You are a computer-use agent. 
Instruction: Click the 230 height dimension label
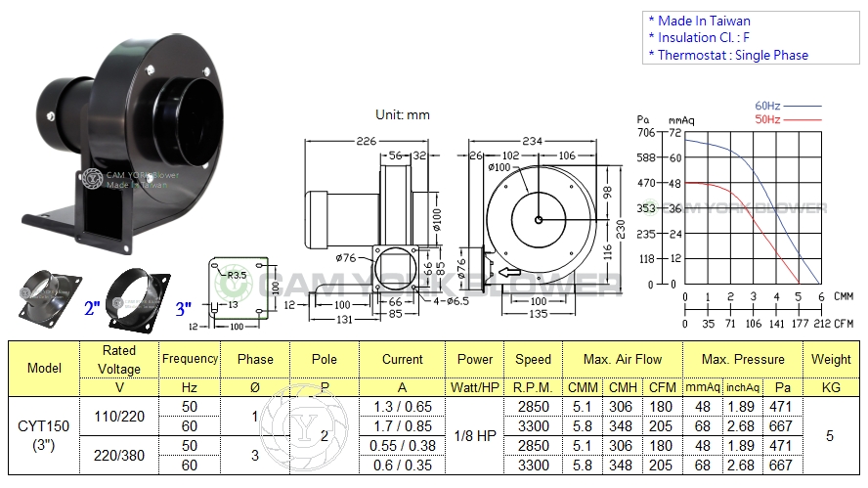point(620,229)
